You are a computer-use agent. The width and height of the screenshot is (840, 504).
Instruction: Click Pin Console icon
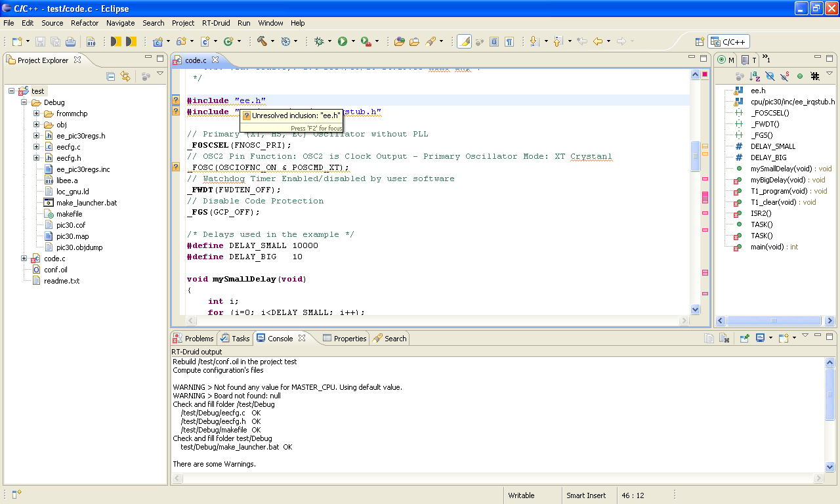point(745,339)
